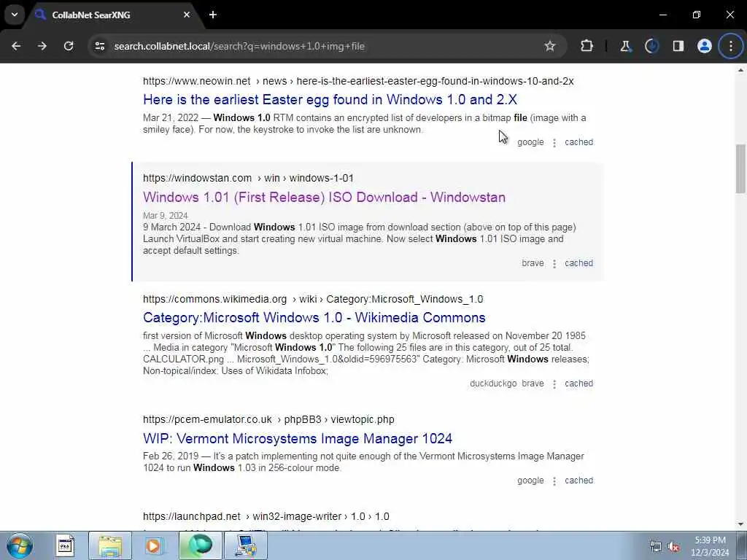
Task: Open the taskbar clock showing 5:39 PM
Action: (710, 546)
